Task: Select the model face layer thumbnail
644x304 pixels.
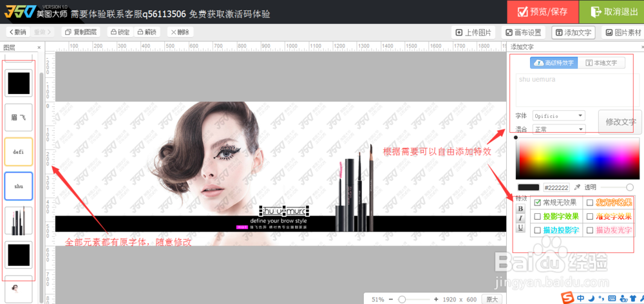Action: pyautogui.click(x=19, y=289)
